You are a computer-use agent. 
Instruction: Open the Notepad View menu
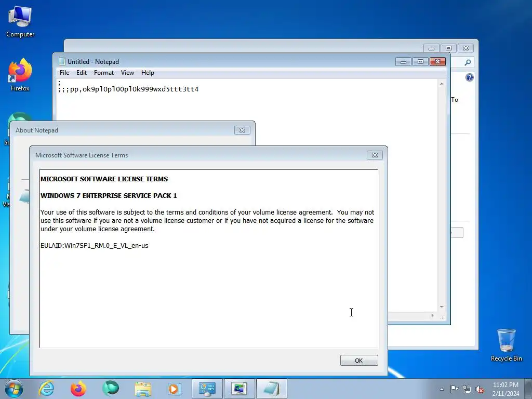[x=128, y=73]
